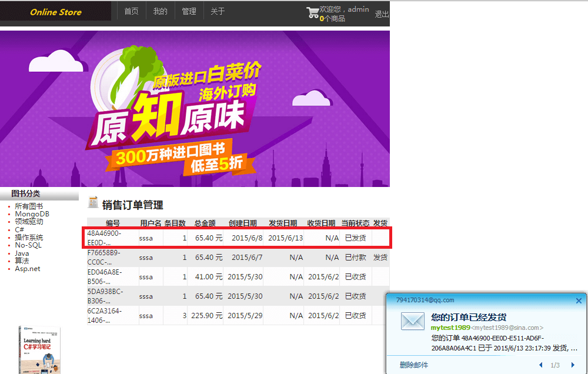Click sender mytest1989 in mail popup

click(x=450, y=328)
